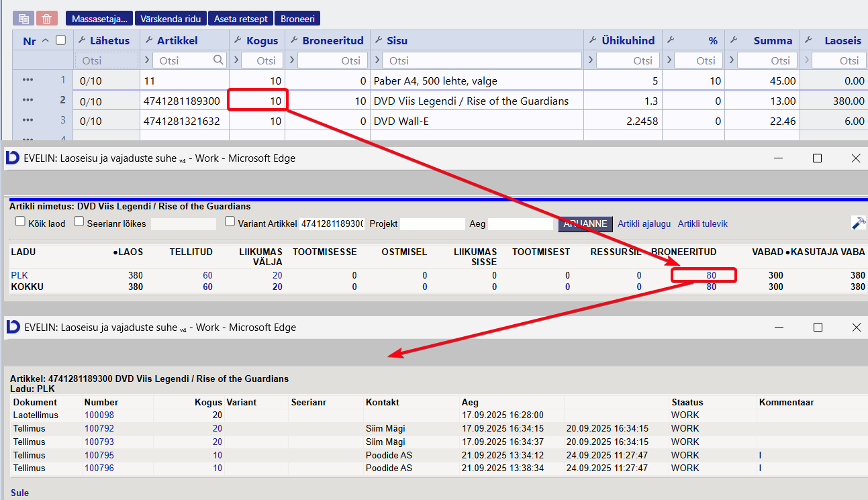Open the Artikli ajalugu link
The width and height of the screenshot is (868, 500).
click(x=644, y=223)
